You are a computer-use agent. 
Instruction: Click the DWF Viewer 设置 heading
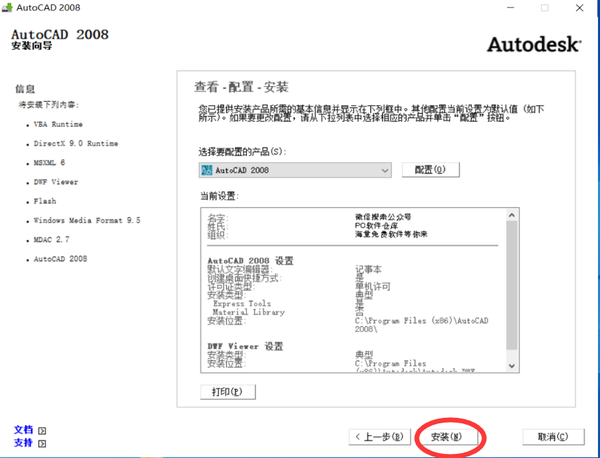[245, 347]
